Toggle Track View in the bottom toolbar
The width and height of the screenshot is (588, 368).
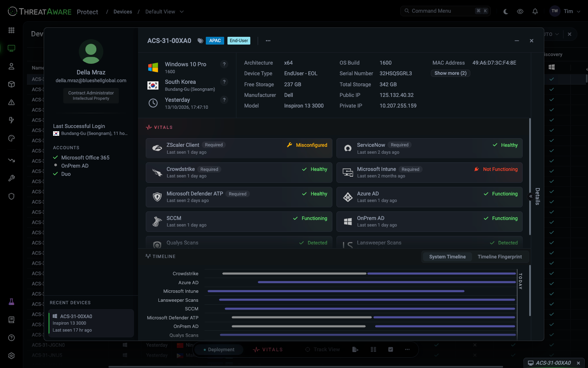(323, 350)
